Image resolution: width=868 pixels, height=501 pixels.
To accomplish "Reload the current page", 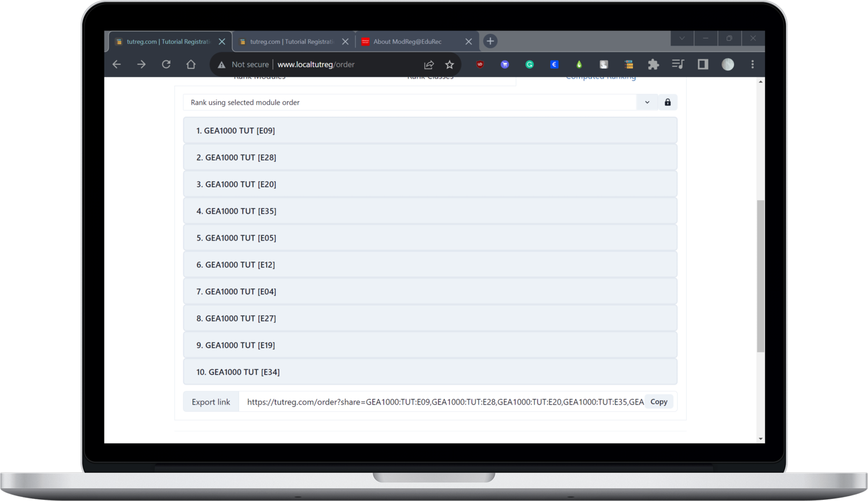I will click(x=166, y=64).
